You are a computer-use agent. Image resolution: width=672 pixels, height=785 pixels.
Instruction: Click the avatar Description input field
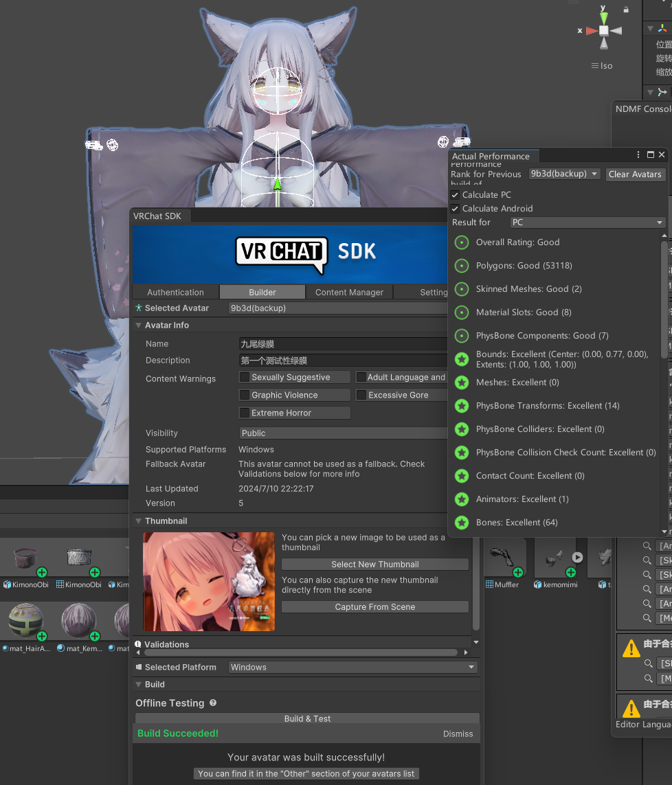pos(343,361)
